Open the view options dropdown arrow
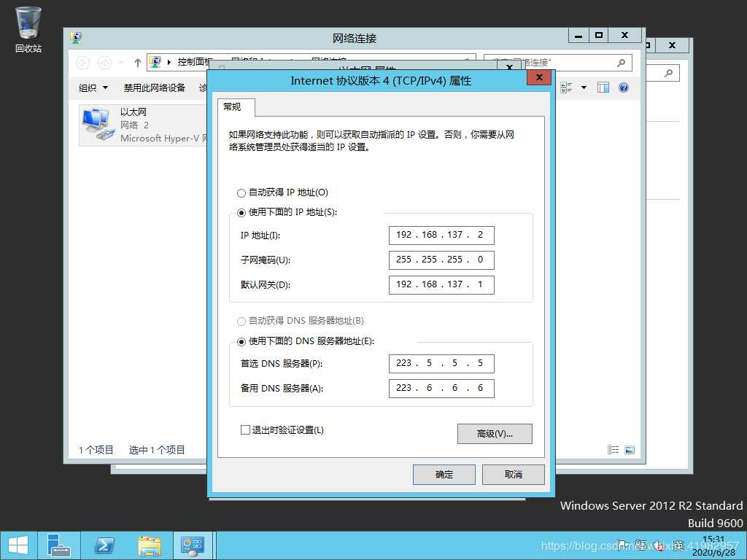This screenshot has width=747, height=560. (x=584, y=87)
